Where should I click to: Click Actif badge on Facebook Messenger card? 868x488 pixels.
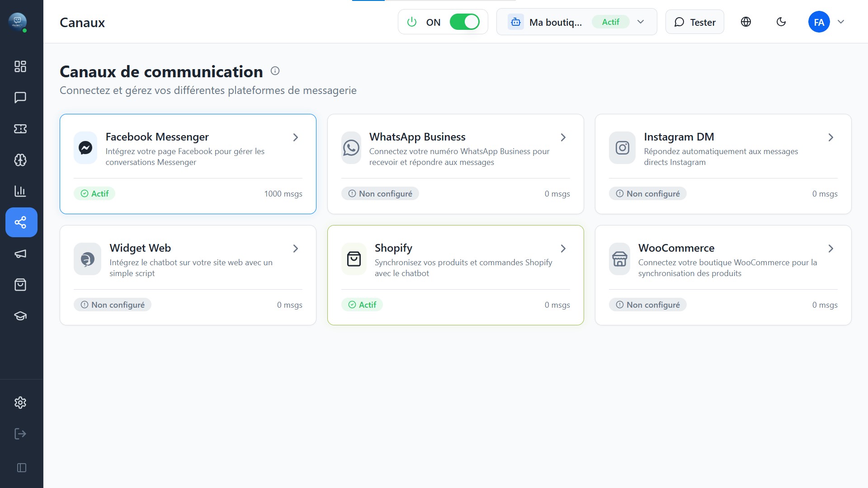point(94,193)
